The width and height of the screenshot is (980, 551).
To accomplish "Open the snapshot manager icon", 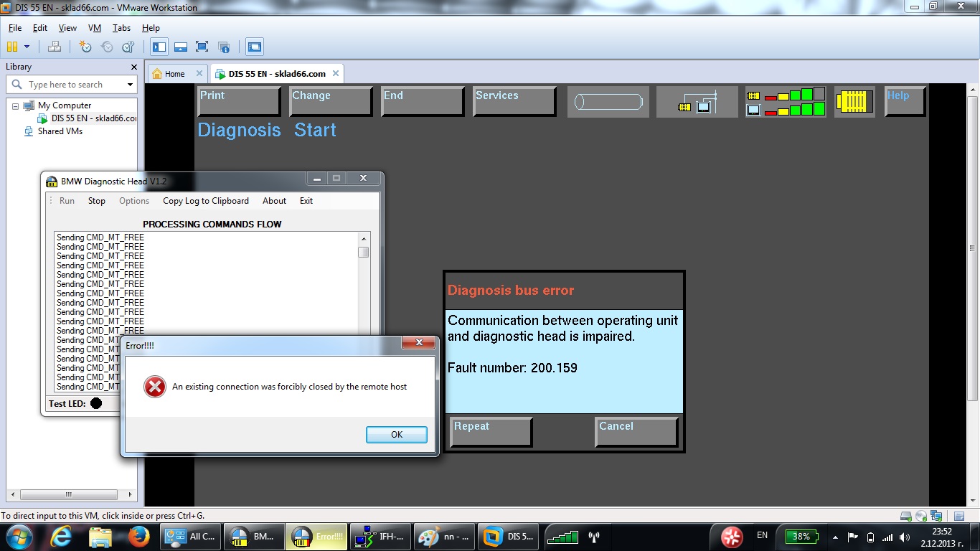I will [x=128, y=47].
